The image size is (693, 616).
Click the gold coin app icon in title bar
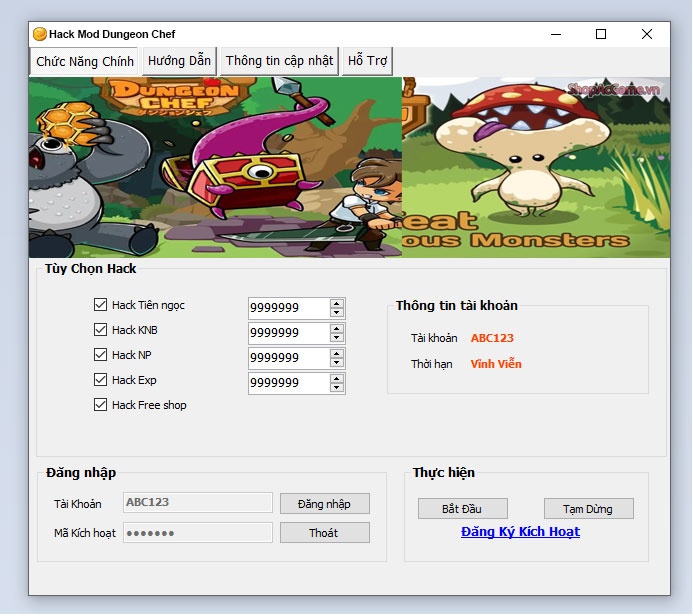coord(40,34)
